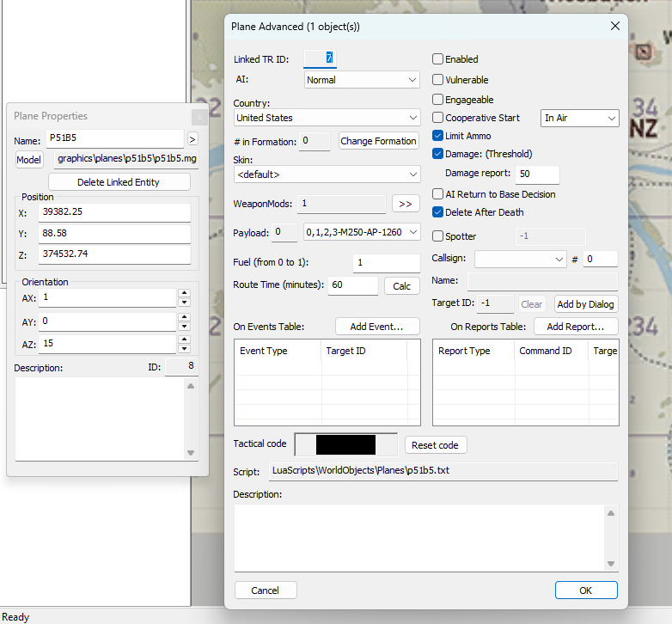Image resolution: width=672 pixels, height=624 pixels.
Task: Open the Payload dropdown list
Action: point(362,232)
